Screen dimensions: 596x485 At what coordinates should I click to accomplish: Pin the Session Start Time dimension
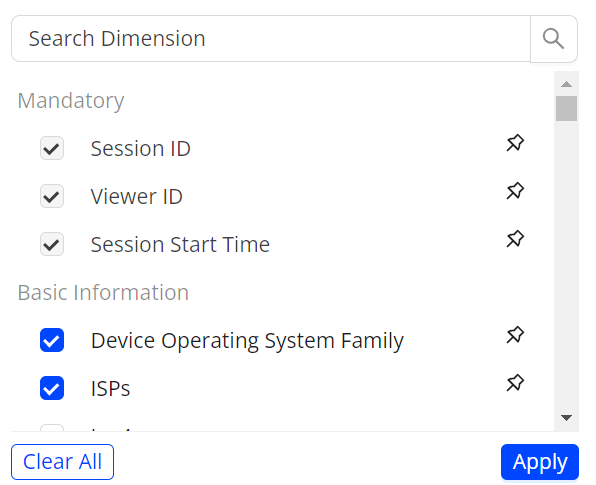tap(515, 239)
